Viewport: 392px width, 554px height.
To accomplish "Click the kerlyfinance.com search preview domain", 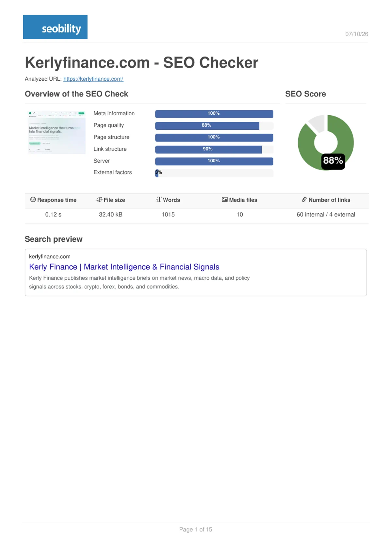I will [x=50, y=256].
